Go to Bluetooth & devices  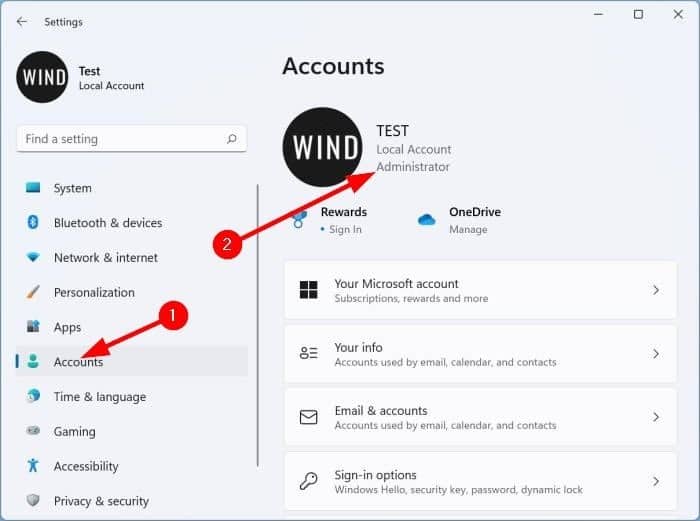click(x=132, y=222)
